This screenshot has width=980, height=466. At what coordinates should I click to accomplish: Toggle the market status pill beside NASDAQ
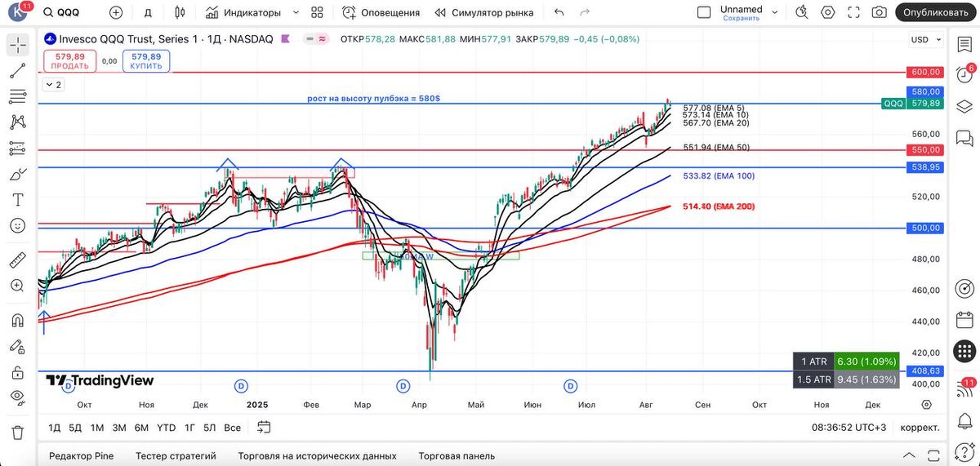(x=315, y=39)
